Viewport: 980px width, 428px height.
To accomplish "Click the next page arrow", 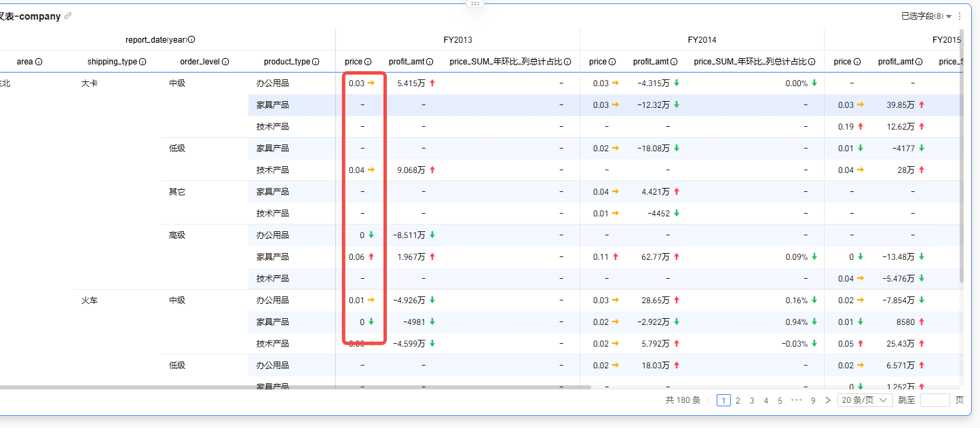I will tap(828, 400).
